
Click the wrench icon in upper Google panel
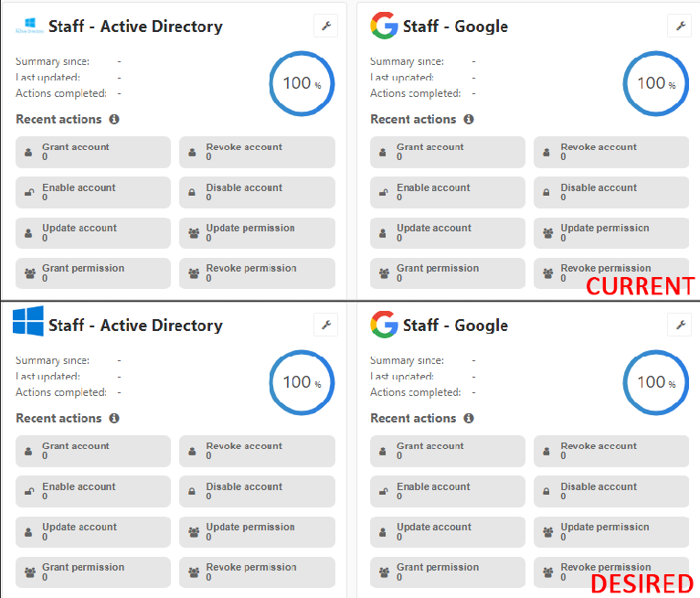coord(679,26)
